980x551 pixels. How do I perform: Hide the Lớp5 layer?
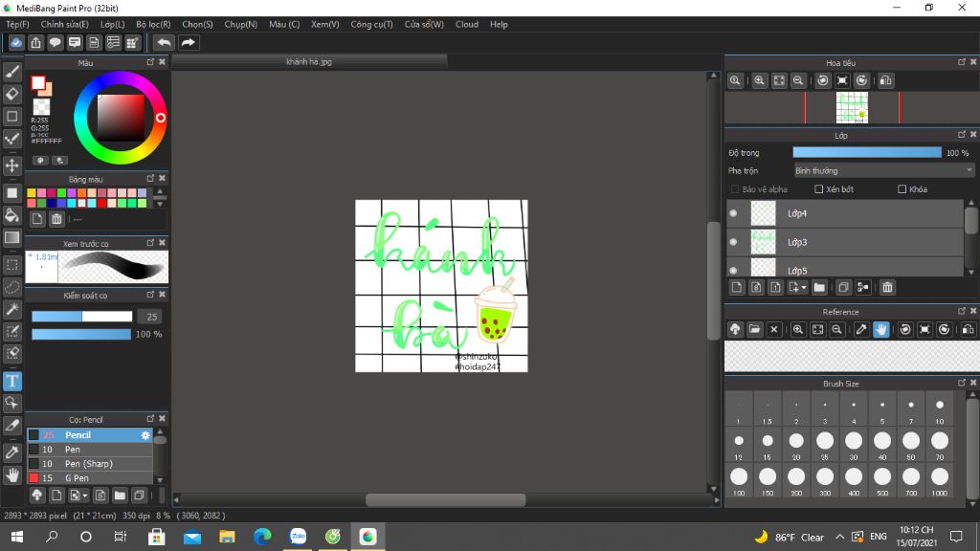click(x=733, y=271)
